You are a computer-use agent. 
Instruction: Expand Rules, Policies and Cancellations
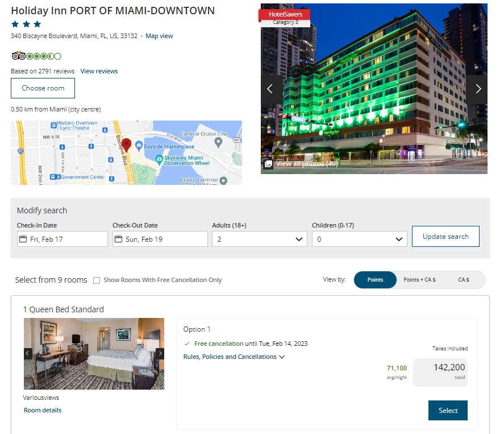234,357
